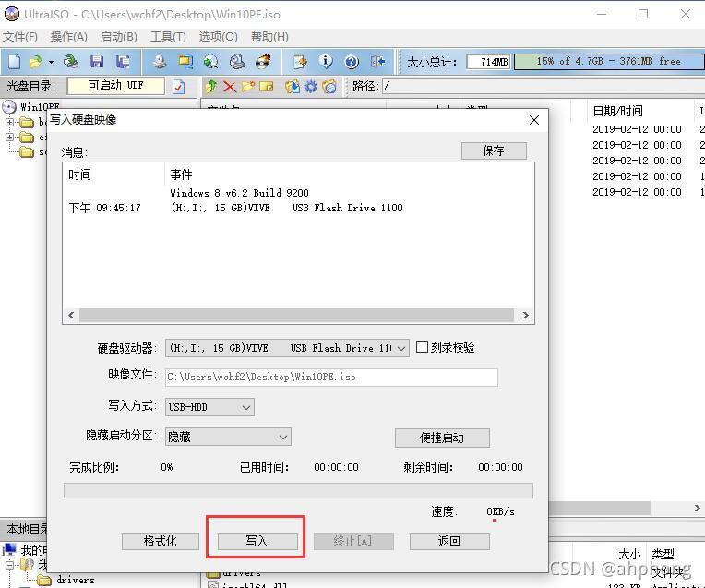Click the message log right scroll arrow
Image resolution: width=705 pixels, height=588 pixels.
pos(525,315)
